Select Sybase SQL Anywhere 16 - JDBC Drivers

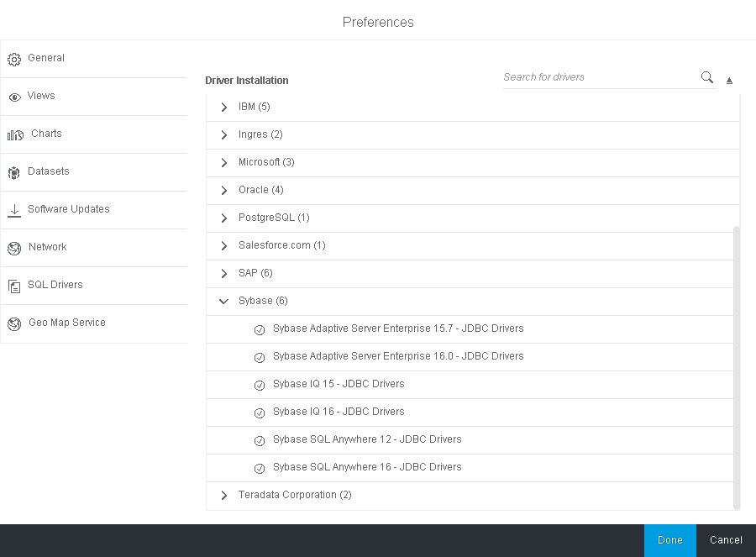(x=470, y=468)
